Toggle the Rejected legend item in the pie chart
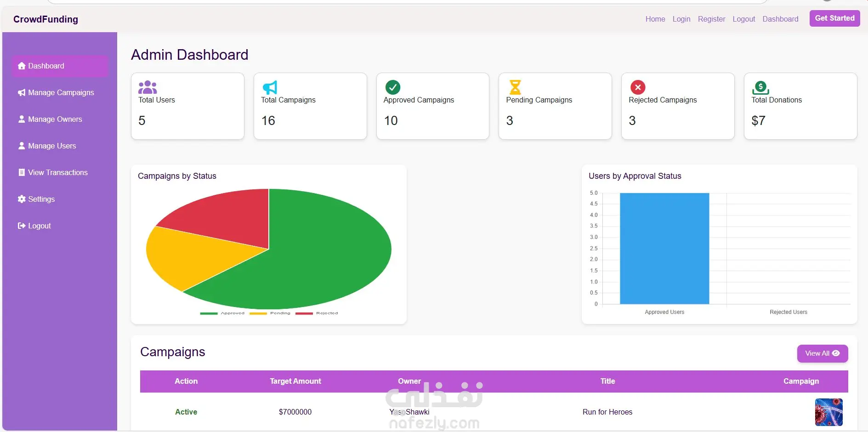This screenshot has height=432, width=868. coord(317,313)
